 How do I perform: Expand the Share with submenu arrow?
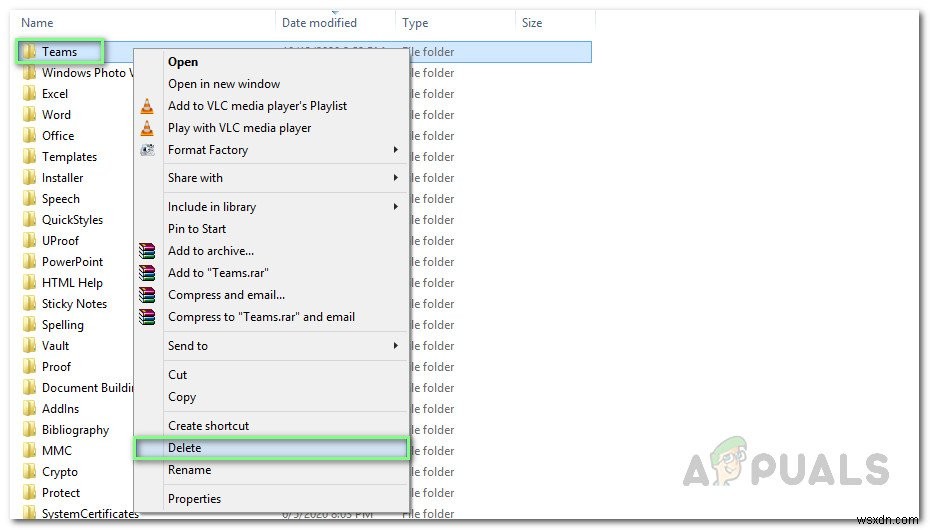[x=396, y=178]
